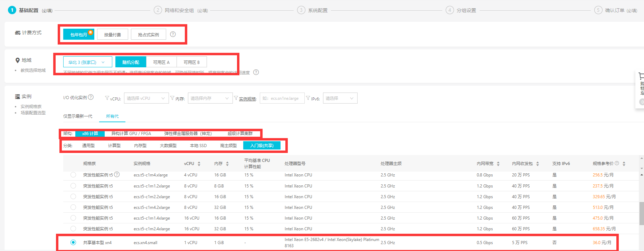Screen dimensions: 644x251
Task: Click step 1 基础配置 circle
Action: pos(12,10)
